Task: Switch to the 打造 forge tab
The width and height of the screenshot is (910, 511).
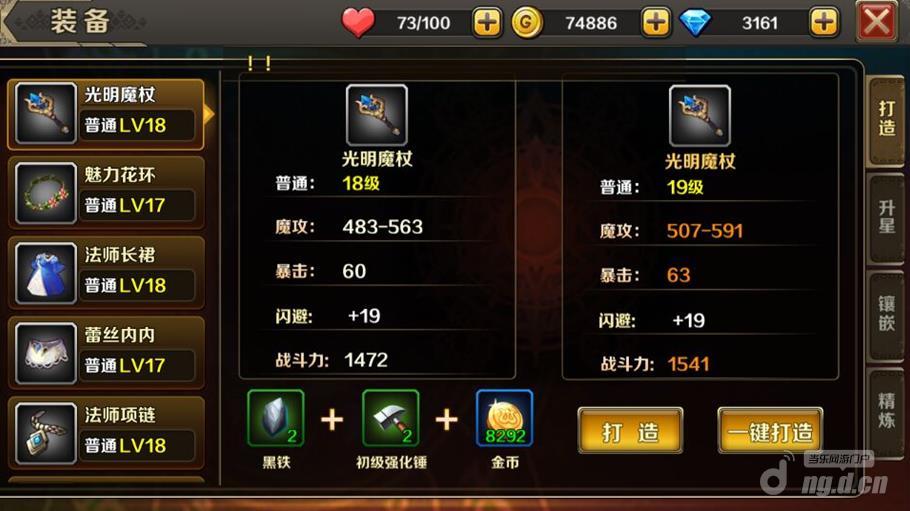Action: pyautogui.click(x=886, y=119)
